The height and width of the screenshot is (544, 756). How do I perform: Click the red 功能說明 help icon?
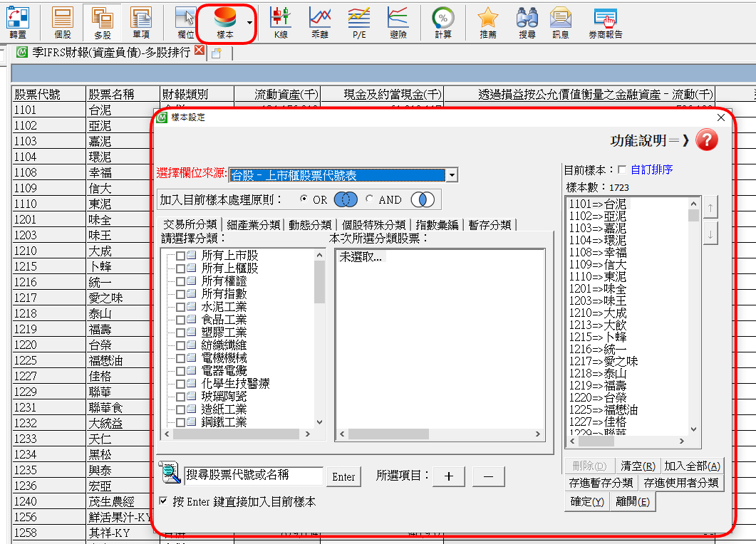point(706,140)
